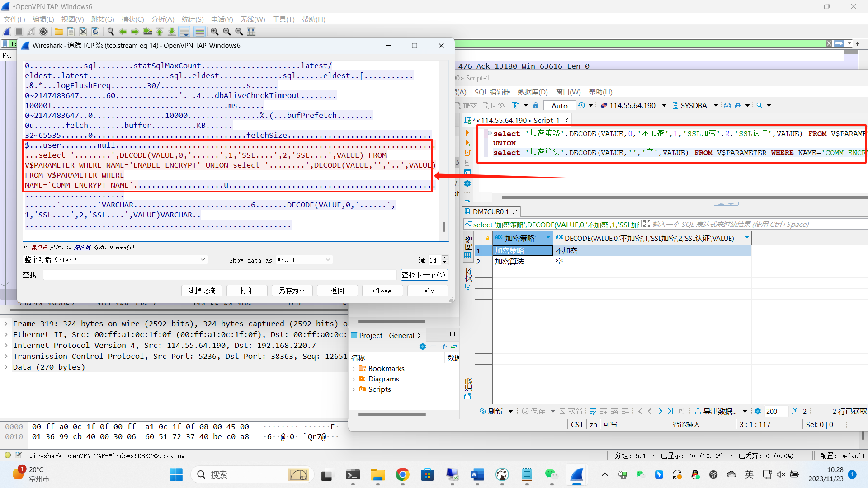Click 查找下一个 button
Viewport: 868px width, 488px height.
[424, 275]
